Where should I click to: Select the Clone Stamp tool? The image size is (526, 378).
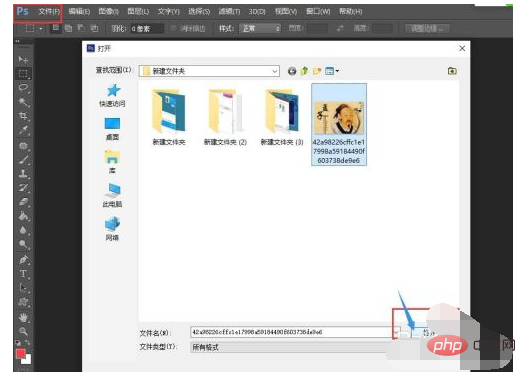tap(23, 174)
